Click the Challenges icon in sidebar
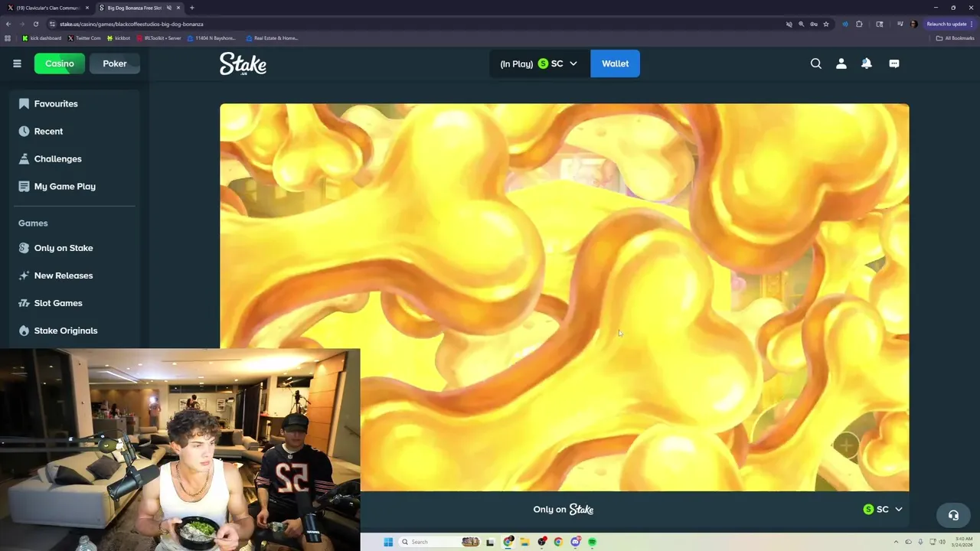980x551 pixels. tap(24, 158)
